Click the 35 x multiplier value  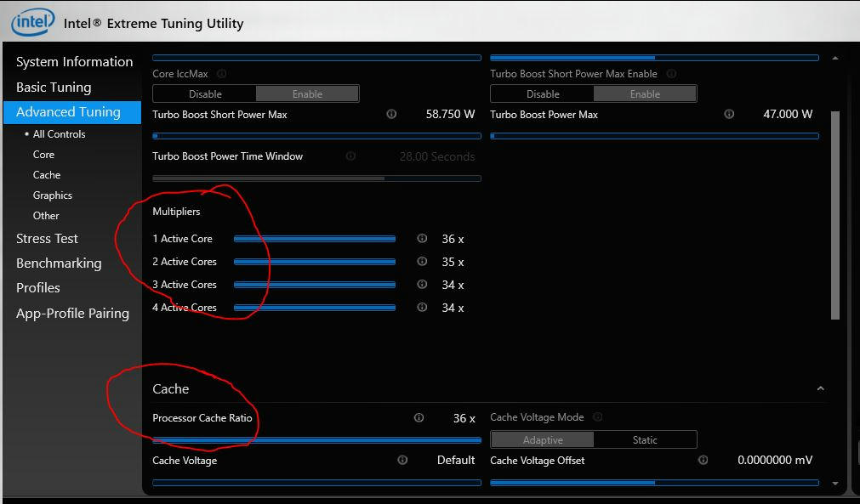pyautogui.click(x=453, y=262)
